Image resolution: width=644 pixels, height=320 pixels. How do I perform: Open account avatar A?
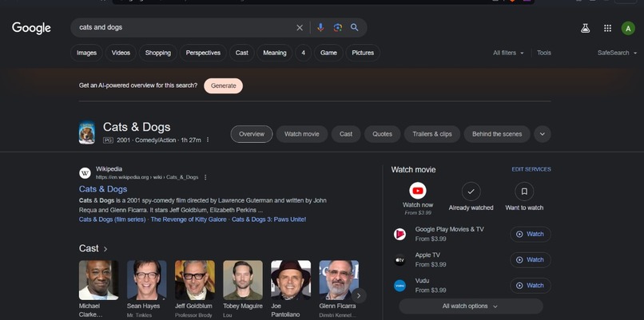(x=628, y=28)
